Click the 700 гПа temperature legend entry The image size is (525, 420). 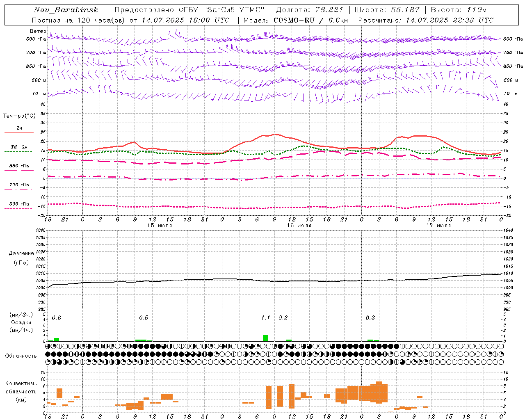(x=19, y=185)
